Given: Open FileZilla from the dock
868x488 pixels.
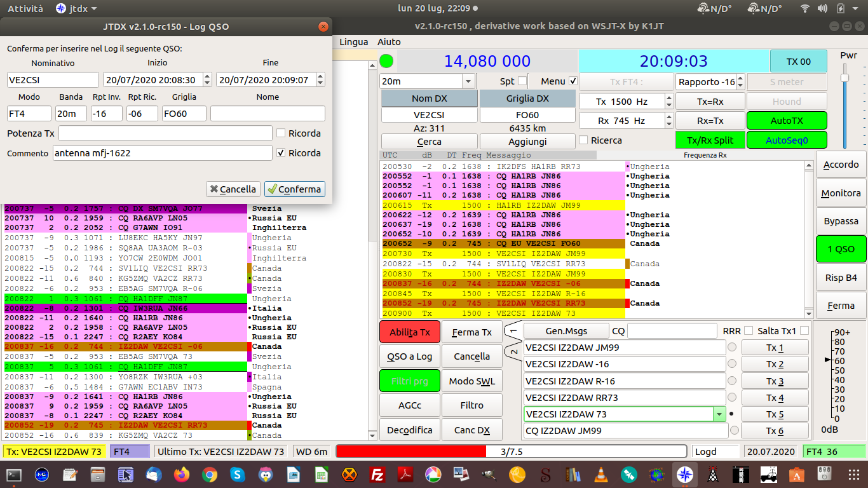Looking at the screenshot, I should click(x=377, y=474).
